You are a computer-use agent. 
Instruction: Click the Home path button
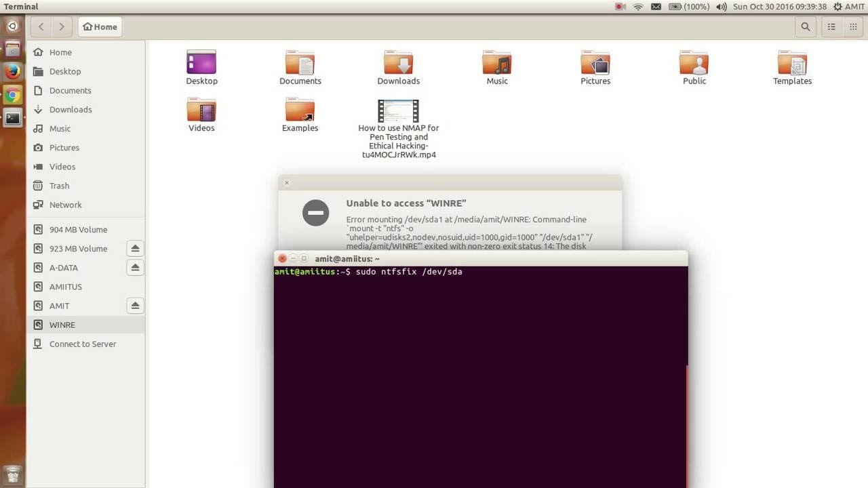click(100, 27)
